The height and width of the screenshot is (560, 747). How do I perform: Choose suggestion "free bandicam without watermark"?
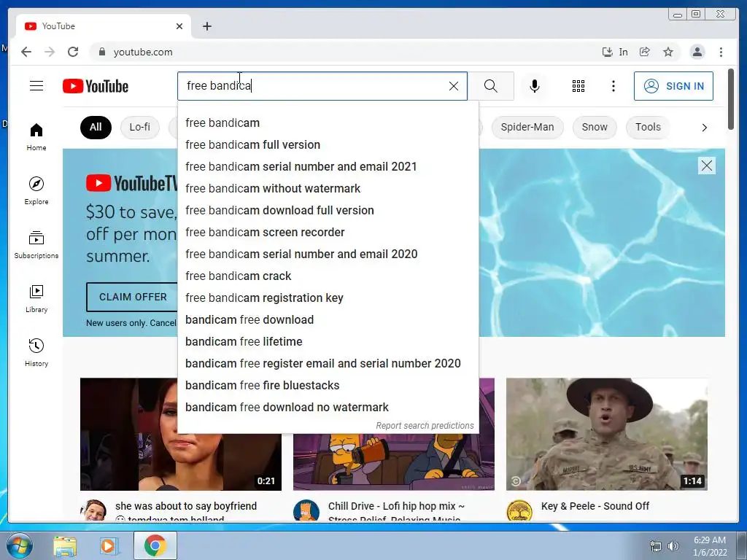point(328,189)
